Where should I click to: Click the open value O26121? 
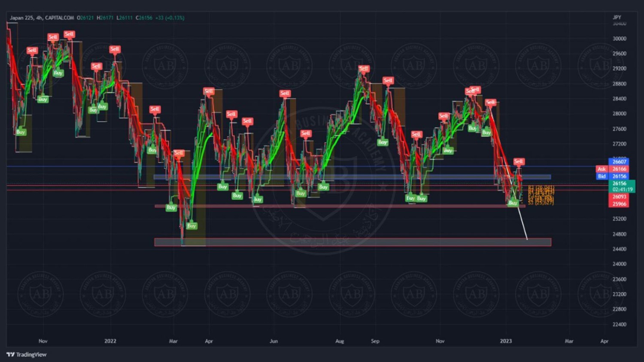pyautogui.click(x=85, y=18)
